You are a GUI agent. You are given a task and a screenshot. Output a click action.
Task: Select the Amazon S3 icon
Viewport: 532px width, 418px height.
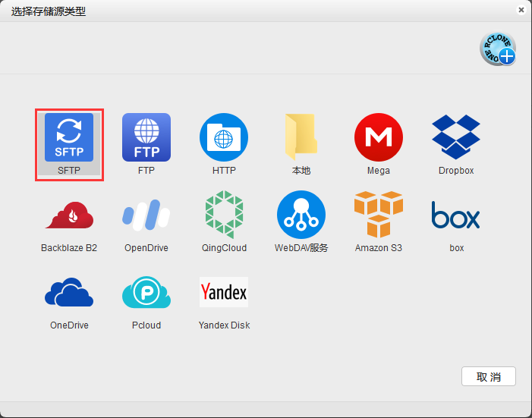pos(378,215)
